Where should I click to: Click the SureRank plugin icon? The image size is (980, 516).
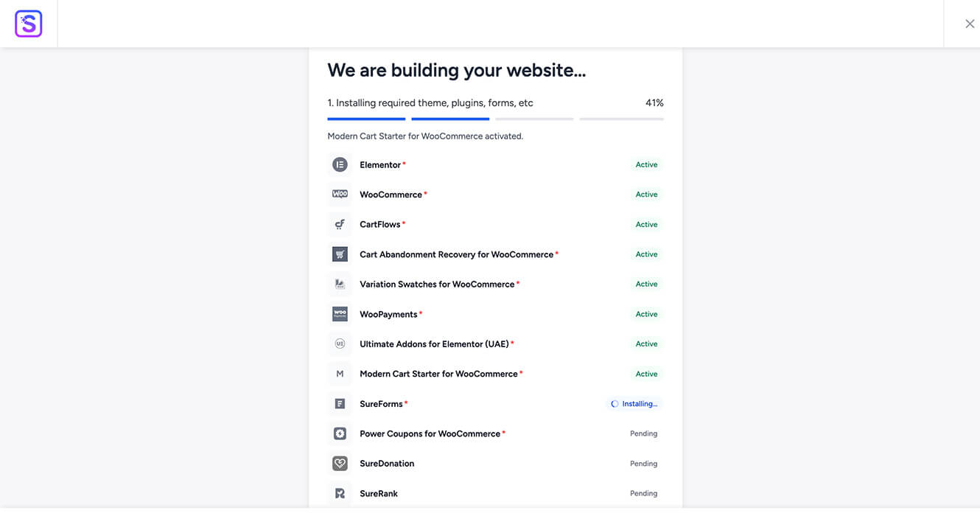[340, 493]
